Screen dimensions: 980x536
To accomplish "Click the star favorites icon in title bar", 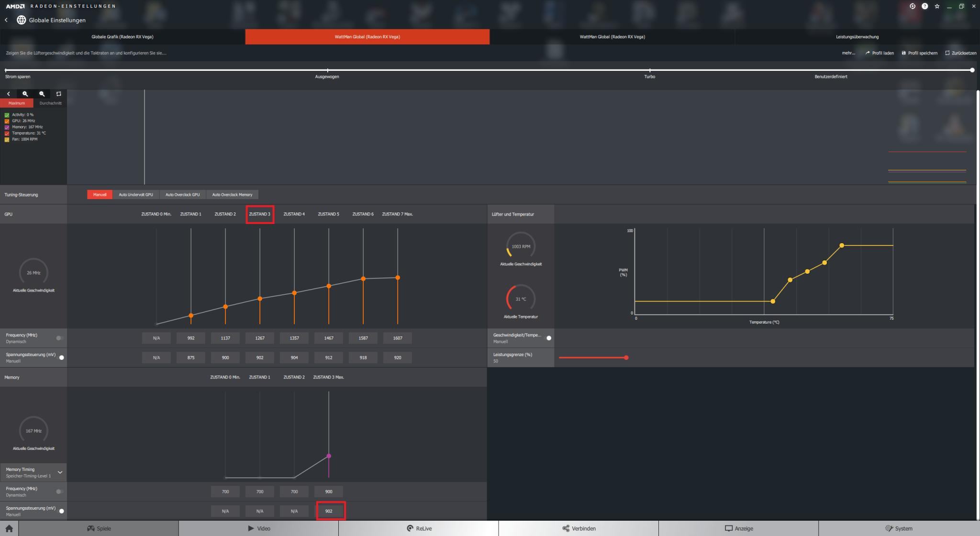I will (937, 6).
